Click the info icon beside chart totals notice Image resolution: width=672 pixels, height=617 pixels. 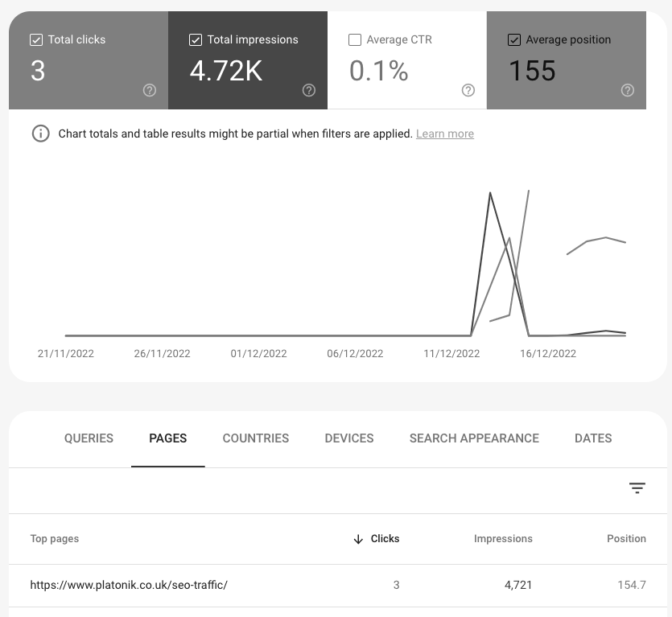click(40, 134)
